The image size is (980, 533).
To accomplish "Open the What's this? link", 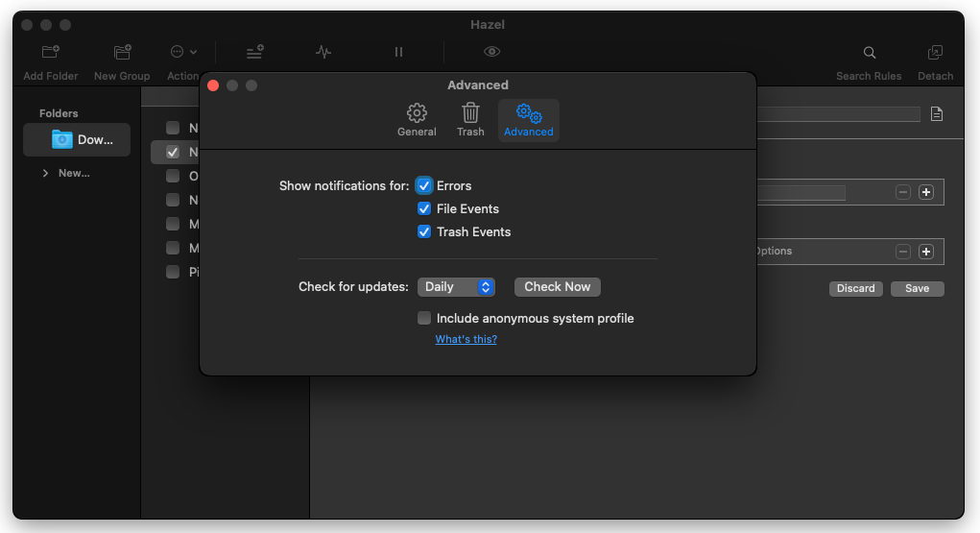I will click(466, 339).
